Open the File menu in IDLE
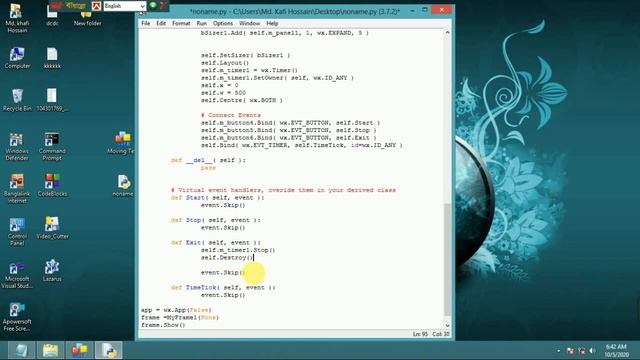Screen dimensions: 640x360 click(146, 23)
